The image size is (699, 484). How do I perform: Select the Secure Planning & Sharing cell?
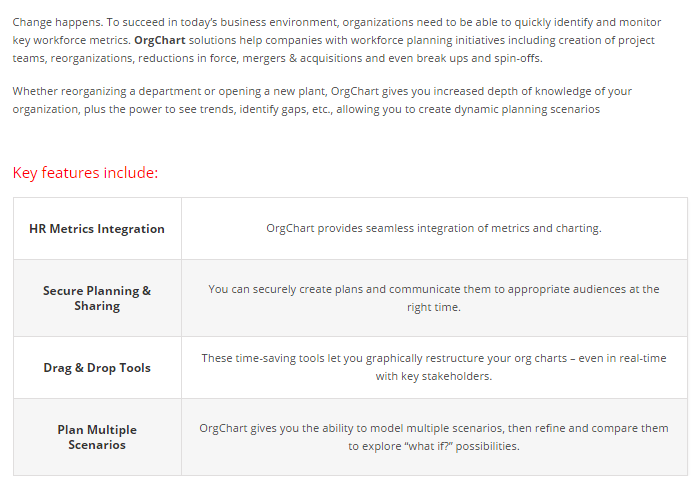coord(97,298)
